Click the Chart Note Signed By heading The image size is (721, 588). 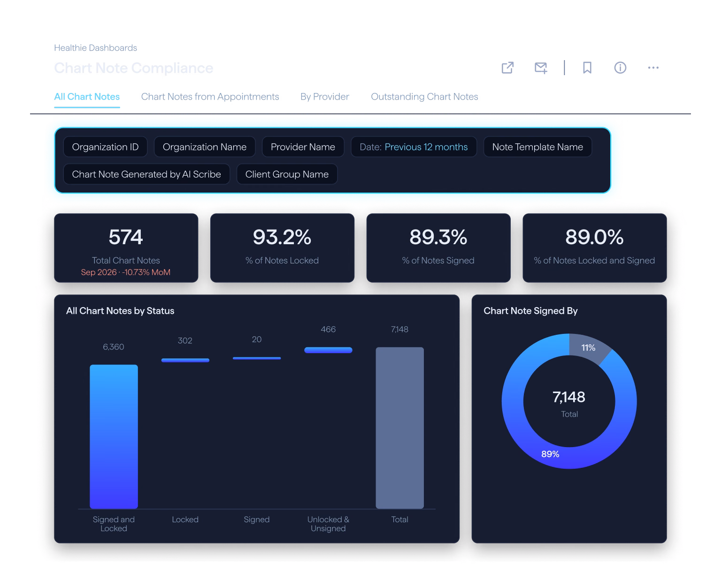(530, 311)
